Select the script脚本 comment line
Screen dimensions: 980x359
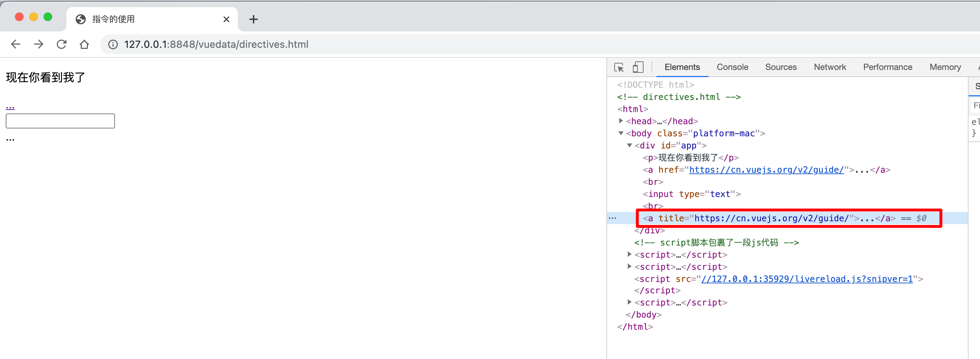pos(716,242)
